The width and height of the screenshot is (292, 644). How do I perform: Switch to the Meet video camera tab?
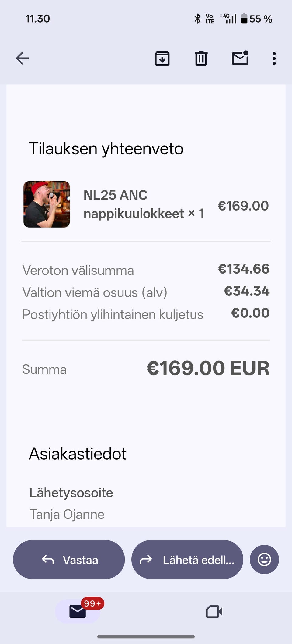[214, 611]
